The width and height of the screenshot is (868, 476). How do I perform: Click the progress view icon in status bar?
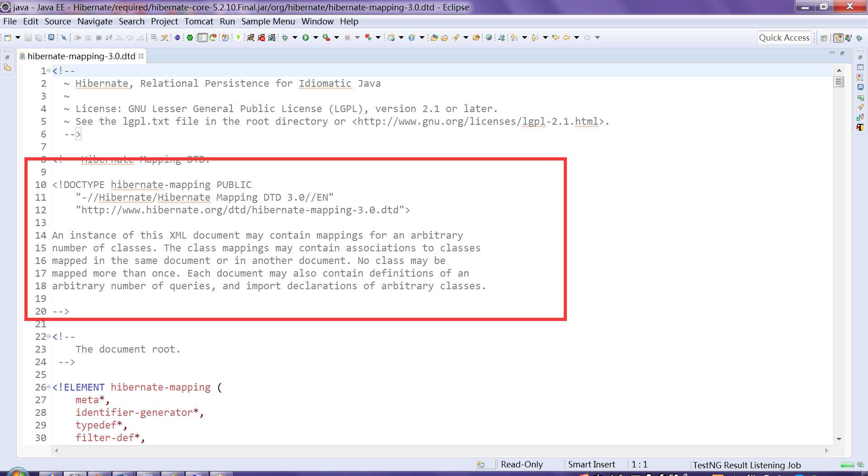[860, 465]
